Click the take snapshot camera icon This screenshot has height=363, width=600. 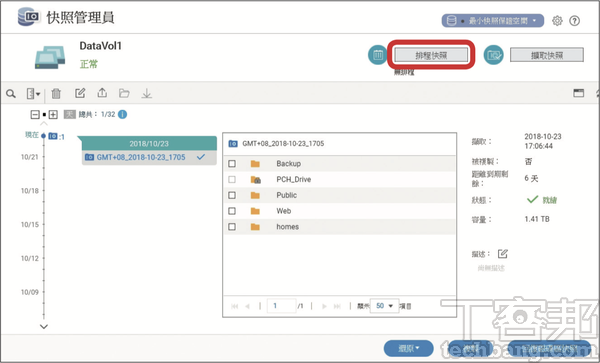point(494,55)
